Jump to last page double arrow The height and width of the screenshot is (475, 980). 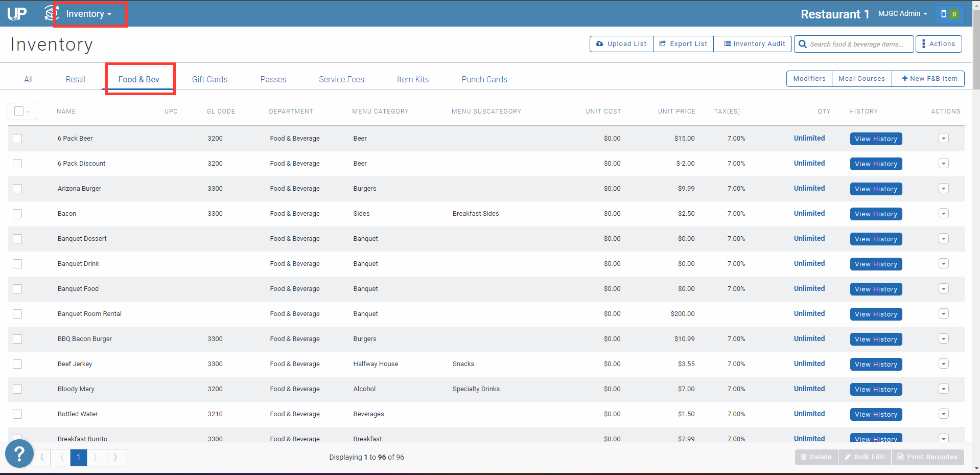click(116, 457)
